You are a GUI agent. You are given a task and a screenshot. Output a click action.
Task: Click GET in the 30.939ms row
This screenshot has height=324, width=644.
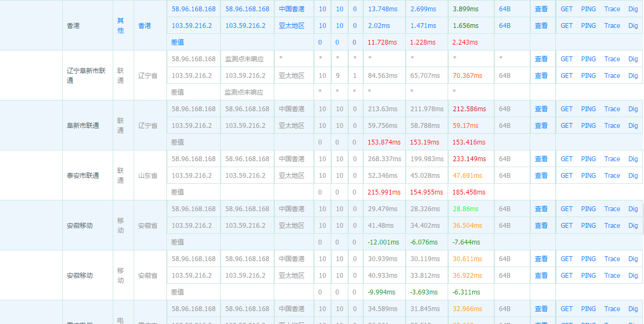(x=567, y=259)
